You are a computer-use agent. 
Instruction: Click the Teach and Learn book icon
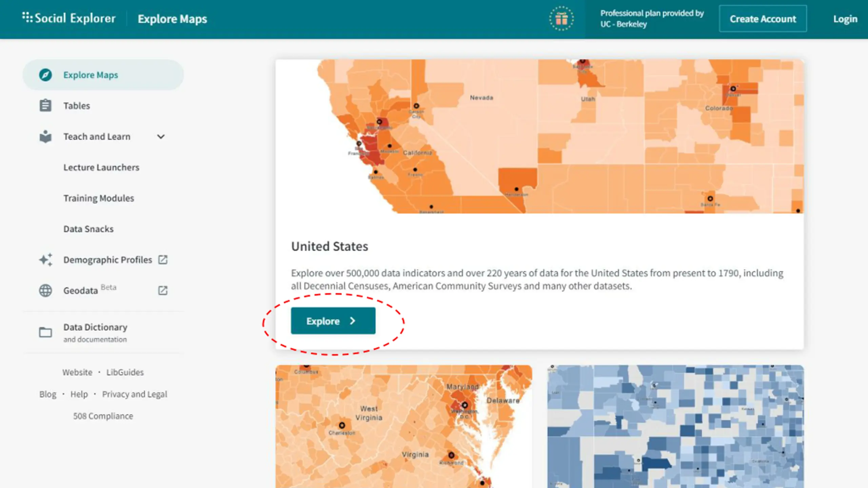point(45,137)
